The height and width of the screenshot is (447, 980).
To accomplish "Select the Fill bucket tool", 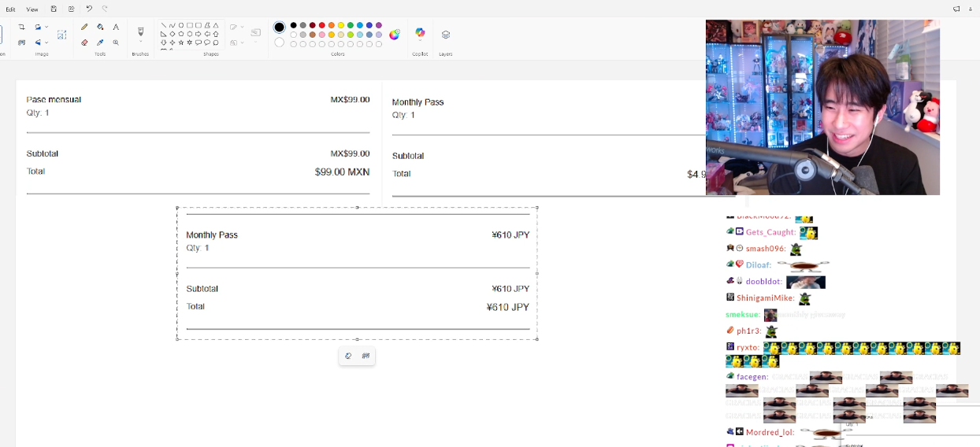I will (x=100, y=27).
